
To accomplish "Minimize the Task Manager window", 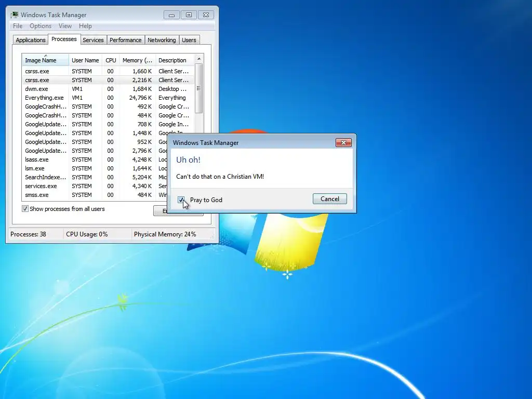I will point(171,15).
